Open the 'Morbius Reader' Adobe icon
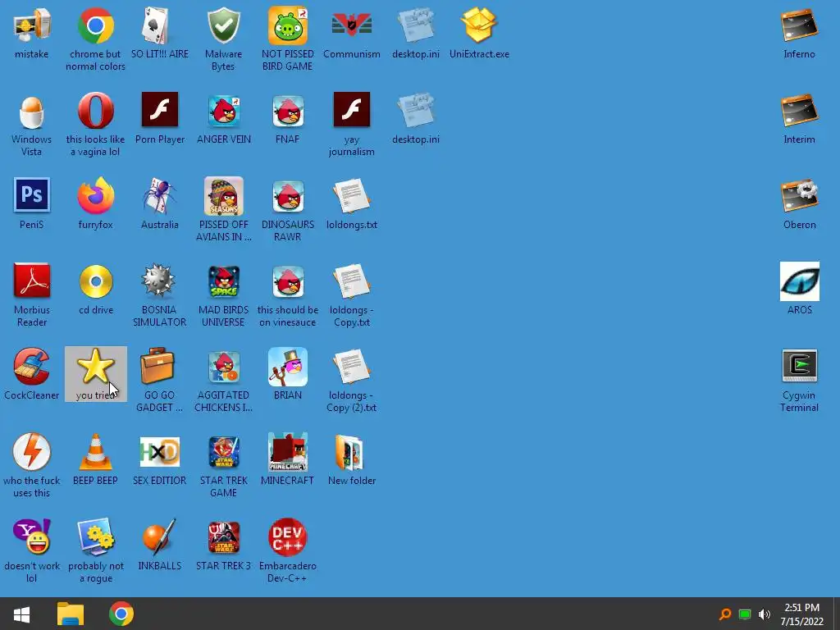This screenshot has width=840, height=630. pyautogui.click(x=32, y=281)
